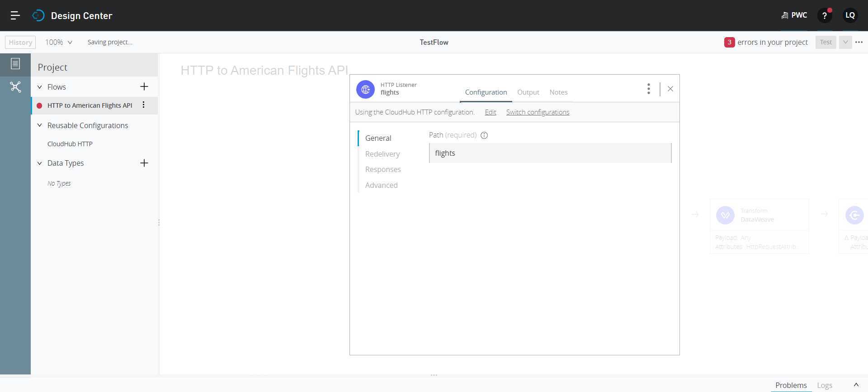Click the help question mark icon

[825, 16]
